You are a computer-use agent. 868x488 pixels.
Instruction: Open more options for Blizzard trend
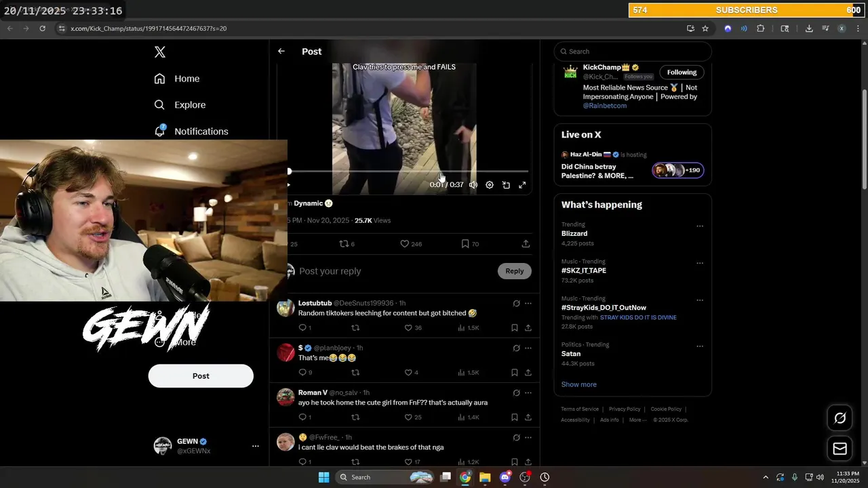tap(700, 226)
